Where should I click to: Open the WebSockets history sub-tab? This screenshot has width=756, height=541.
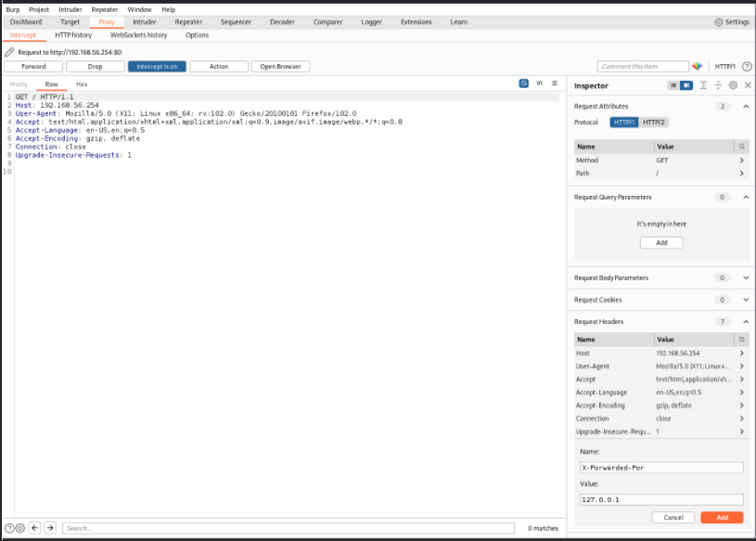tap(139, 35)
